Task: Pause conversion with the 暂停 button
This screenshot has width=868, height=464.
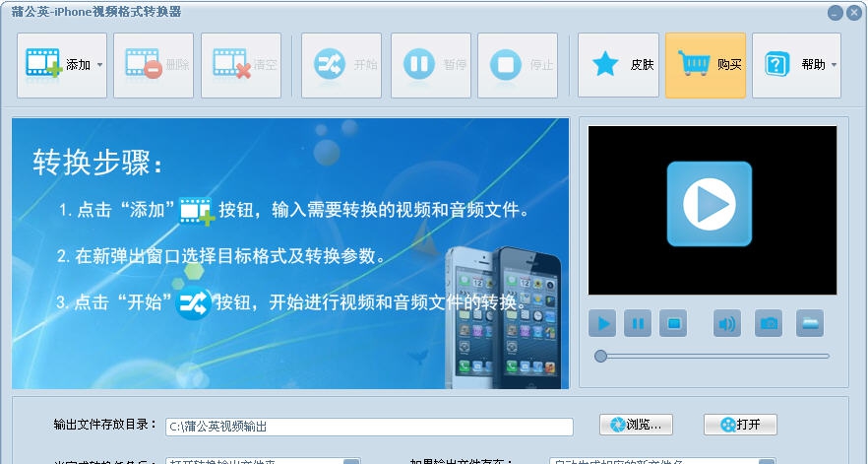Action: (431, 65)
